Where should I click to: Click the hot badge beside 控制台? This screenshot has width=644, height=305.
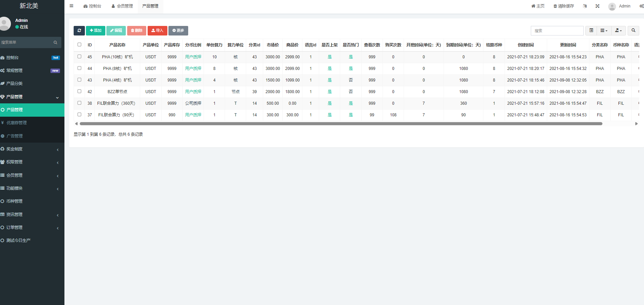(x=56, y=58)
